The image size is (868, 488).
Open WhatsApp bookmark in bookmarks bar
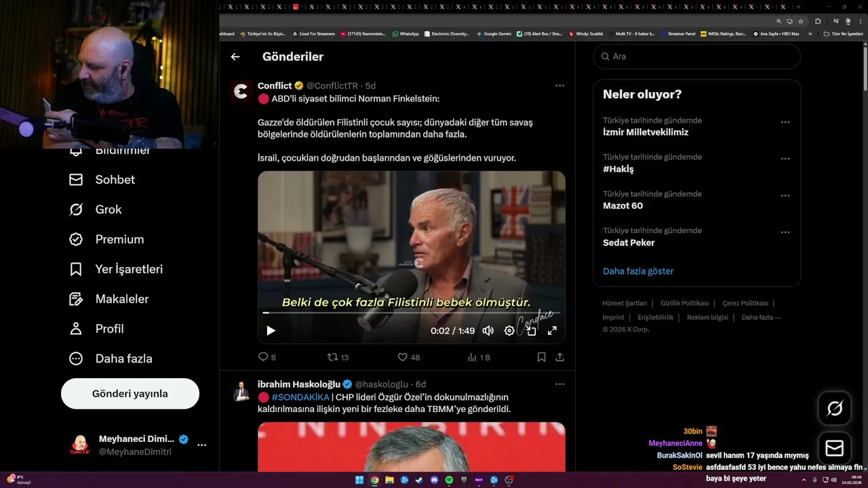pyautogui.click(x=406, y=33)
